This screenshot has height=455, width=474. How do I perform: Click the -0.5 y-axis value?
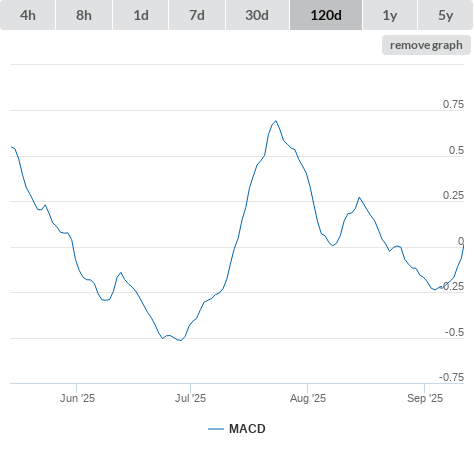click(454, 332)
